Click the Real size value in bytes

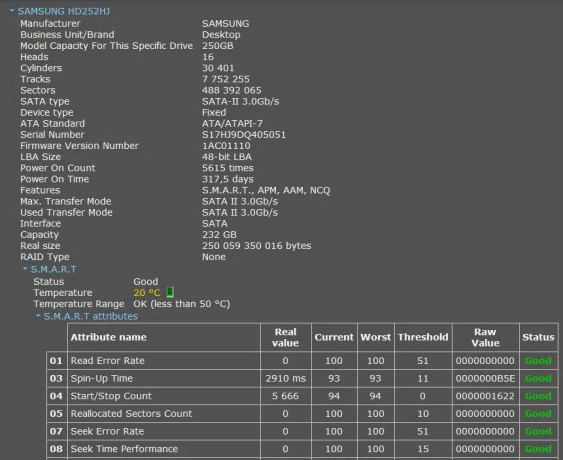256,246
